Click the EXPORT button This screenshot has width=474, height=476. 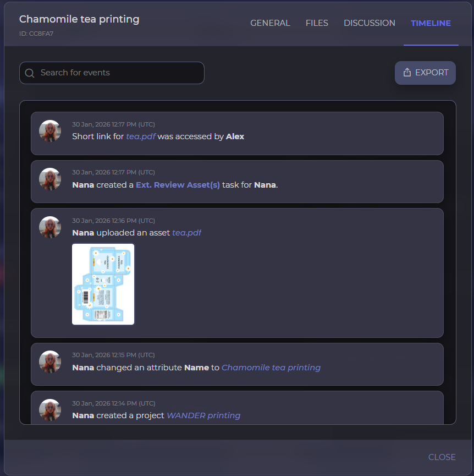pyautogui.click(x=425, y=72)
